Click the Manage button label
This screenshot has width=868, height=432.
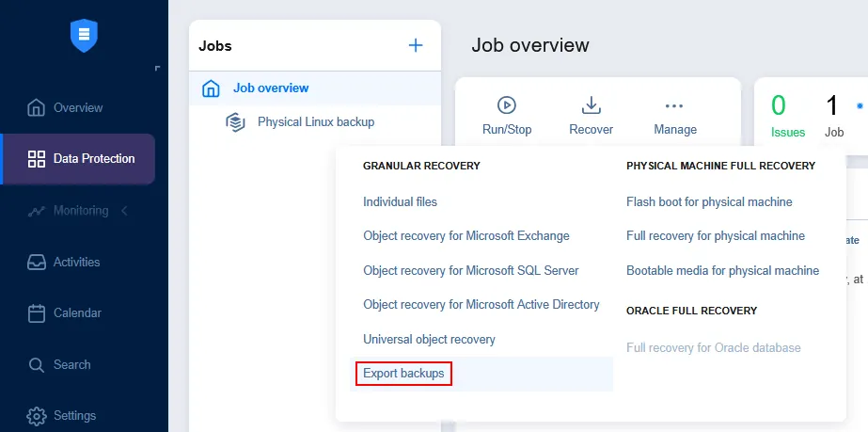coord(675,130)
